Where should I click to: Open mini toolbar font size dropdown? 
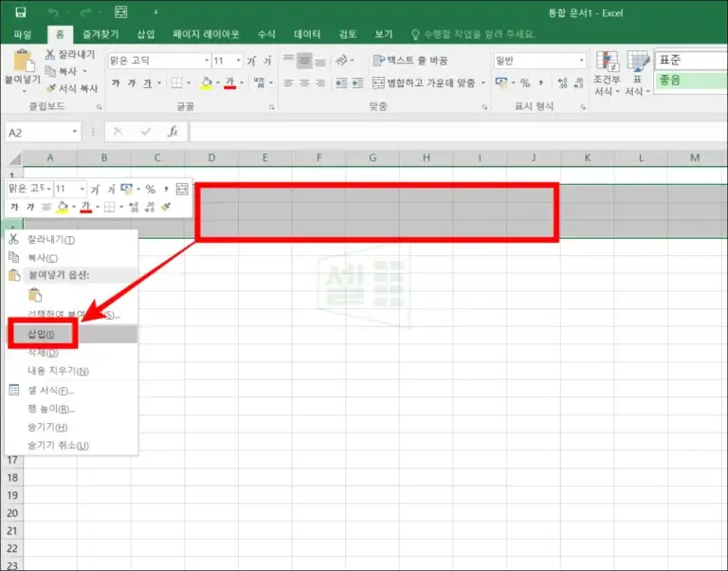click(82, 189)
